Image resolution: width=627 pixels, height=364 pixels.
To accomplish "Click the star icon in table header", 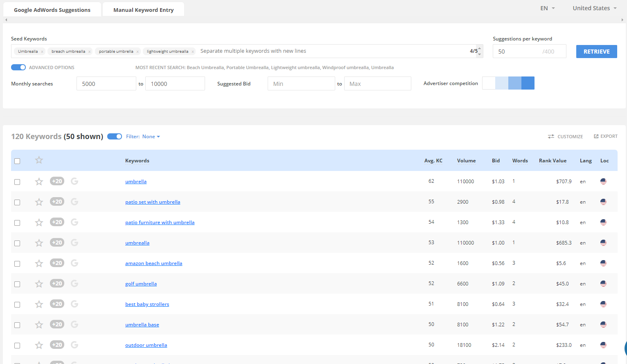I will coord(39,160).
